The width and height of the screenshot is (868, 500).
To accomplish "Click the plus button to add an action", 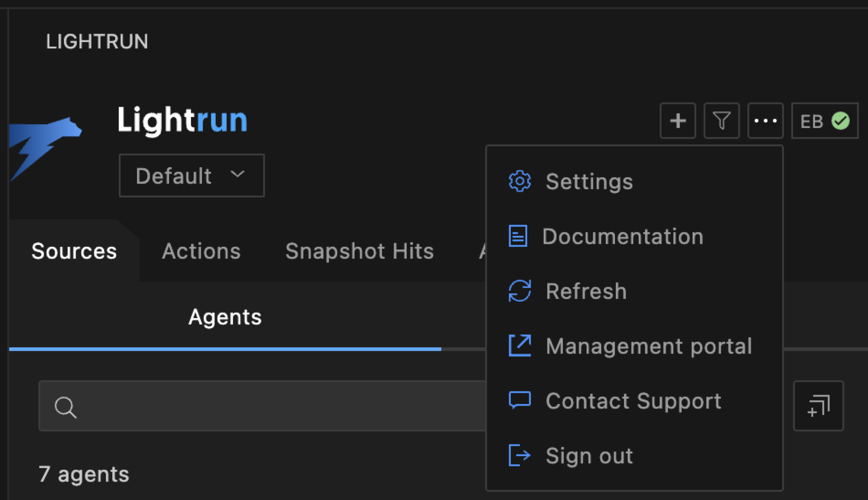I will point(677,121).
